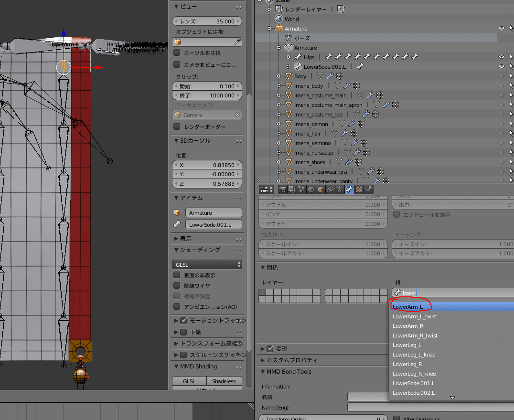The width and height of the screenshot is (514, 420).
Task: Expand the カスタムプロパティ panel
Action: point(263,360)
